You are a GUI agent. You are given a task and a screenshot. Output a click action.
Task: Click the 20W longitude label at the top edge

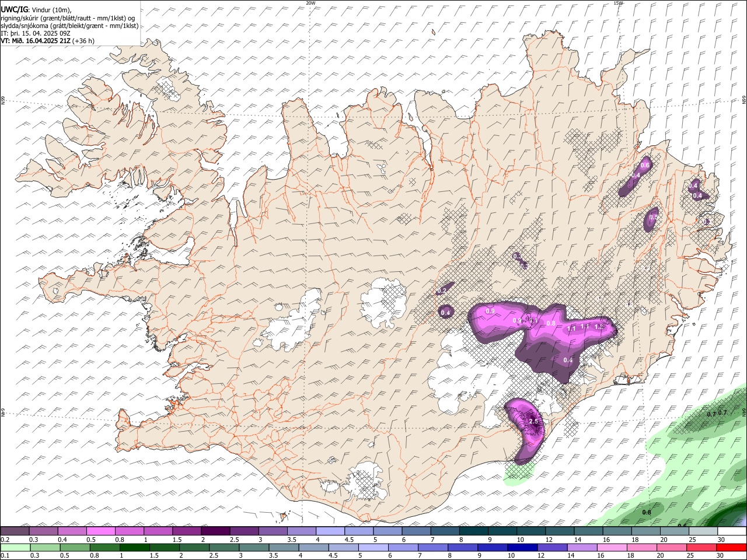pyautogui.click(x=310, y=3)
